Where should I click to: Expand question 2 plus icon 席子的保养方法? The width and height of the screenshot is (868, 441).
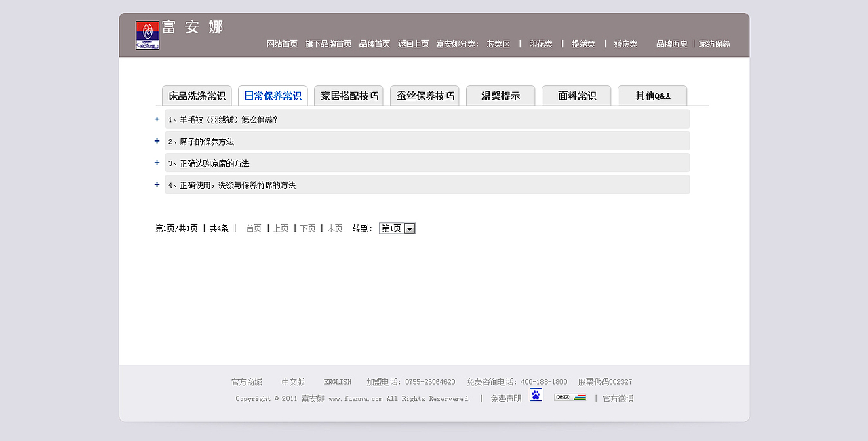(157, 141)
